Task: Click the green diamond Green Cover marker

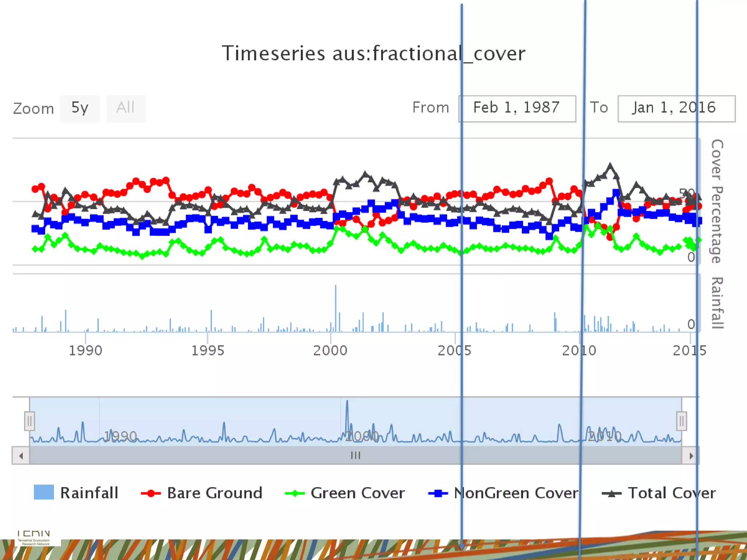Action: click(294, 493)
